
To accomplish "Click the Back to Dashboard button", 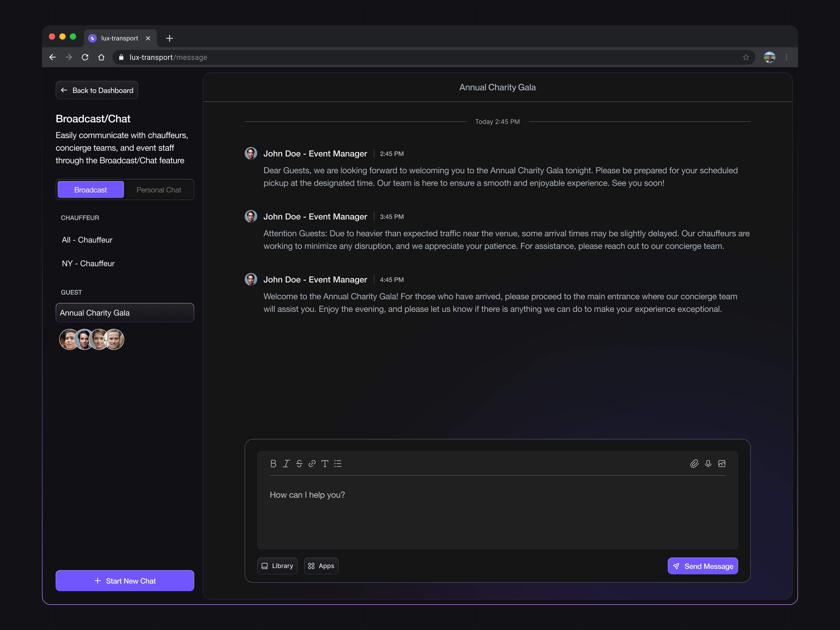I will 96,90.
